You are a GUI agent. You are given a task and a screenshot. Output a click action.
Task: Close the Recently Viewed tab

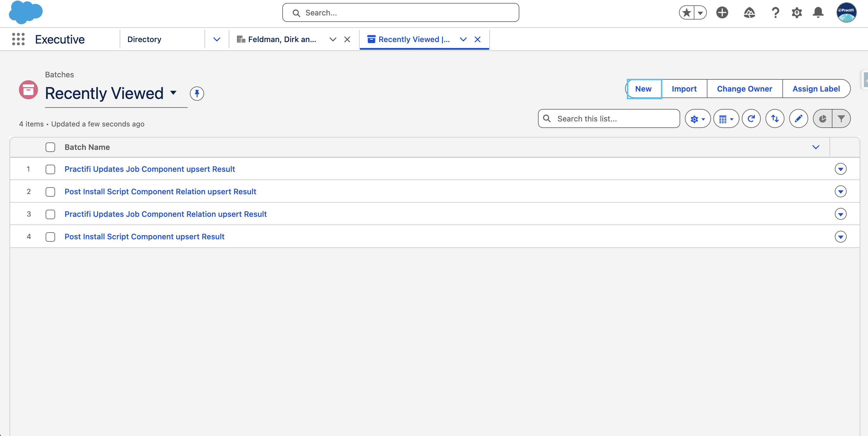pos(478,39)
